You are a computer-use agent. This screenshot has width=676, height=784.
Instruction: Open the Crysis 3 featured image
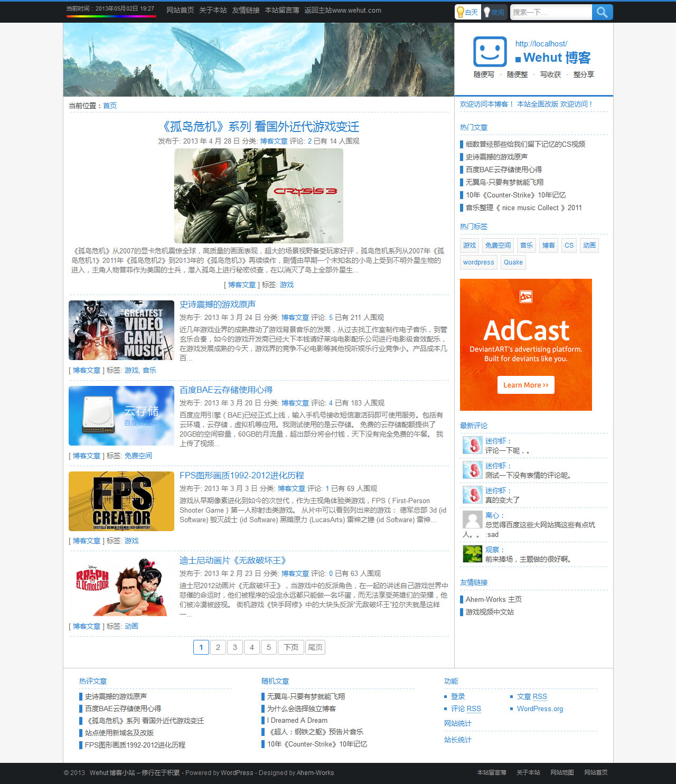(259, 196)
